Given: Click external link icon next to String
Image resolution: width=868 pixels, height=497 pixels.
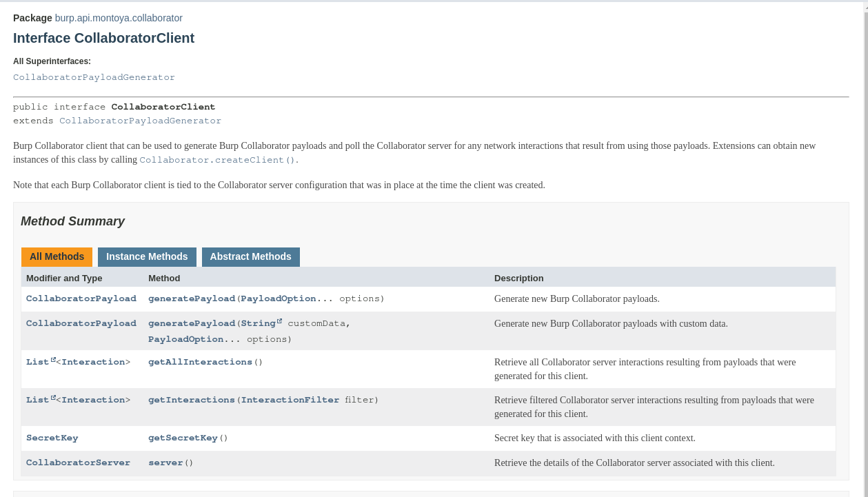Looking at the screenshot, I should (279, 321).
